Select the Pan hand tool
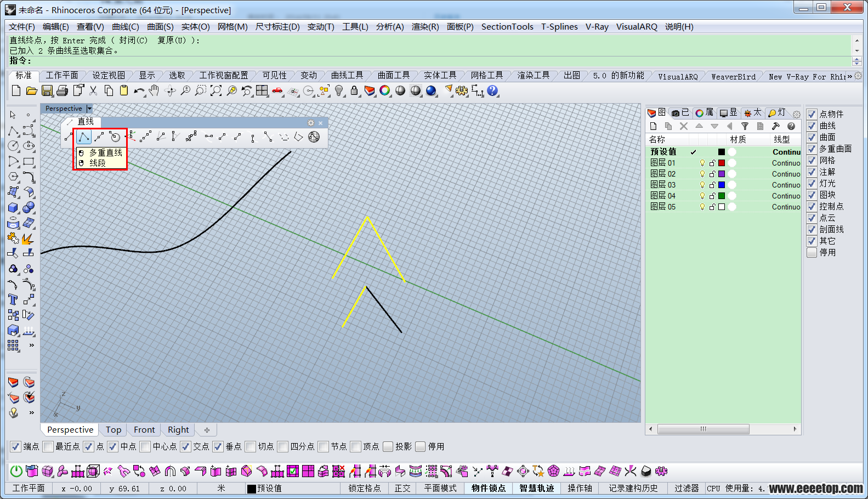The width and height of the screenshot is (868, 499). pos(154,91)
